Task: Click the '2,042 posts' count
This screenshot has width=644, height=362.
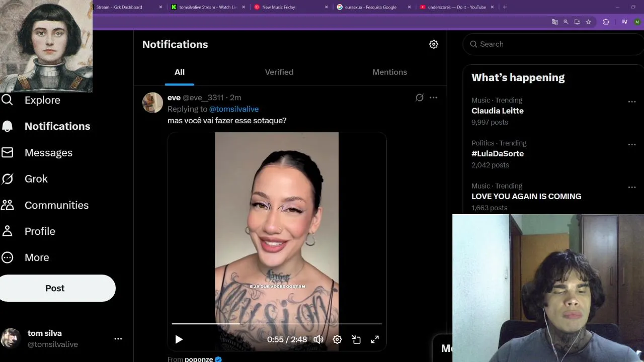Action: click(490, 165)
